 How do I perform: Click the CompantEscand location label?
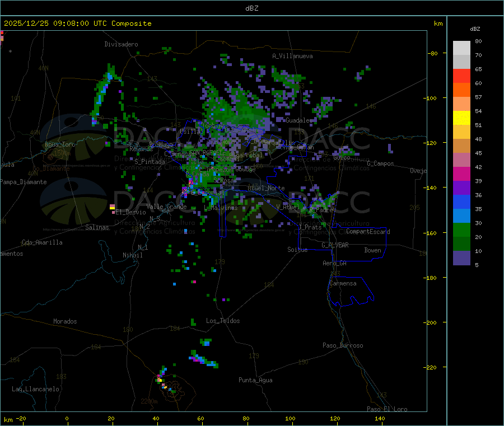[x=368, y=232]
